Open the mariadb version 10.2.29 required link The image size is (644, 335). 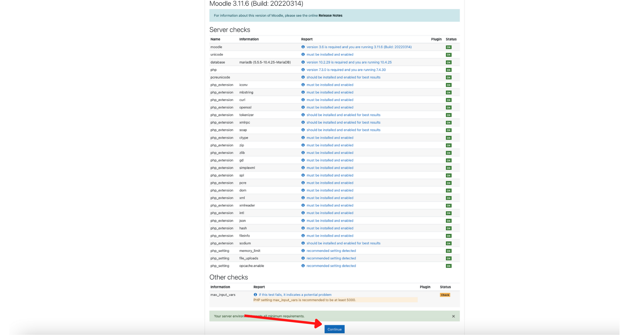click(349, 62)
